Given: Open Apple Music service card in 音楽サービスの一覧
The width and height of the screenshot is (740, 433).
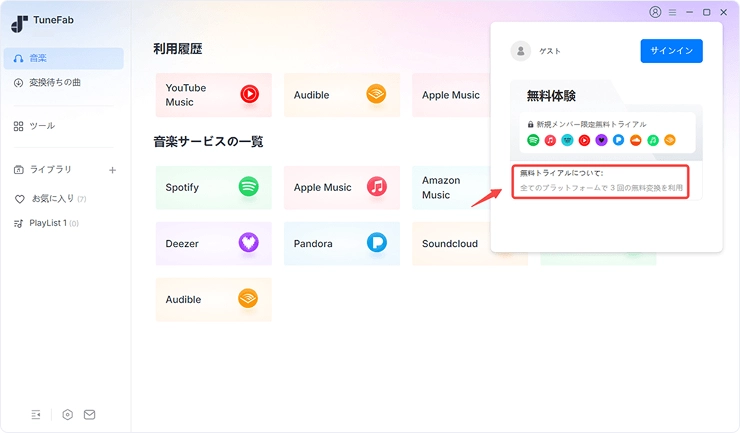Looking at the screenshot, I should tap(342, 187).
